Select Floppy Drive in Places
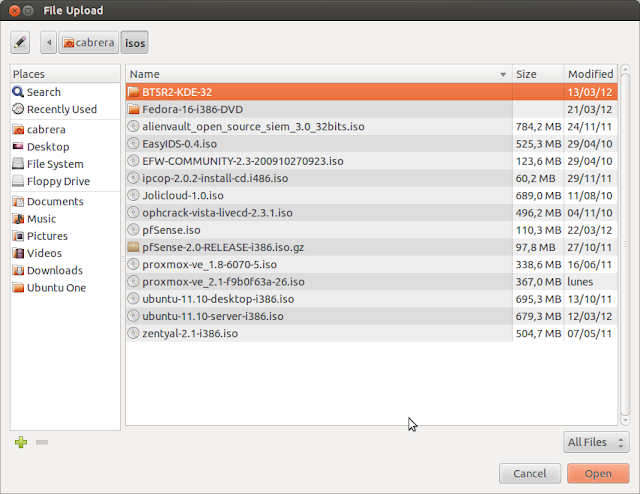The height and width of the screenshot is (494, 640). click(x=65, y=181)
